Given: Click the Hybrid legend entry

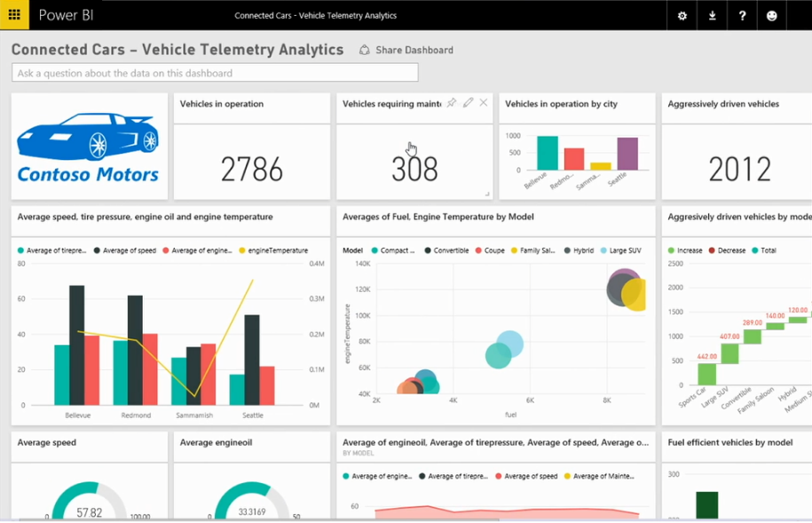Looking at the screenshot, I should click(x=579, y=250).
